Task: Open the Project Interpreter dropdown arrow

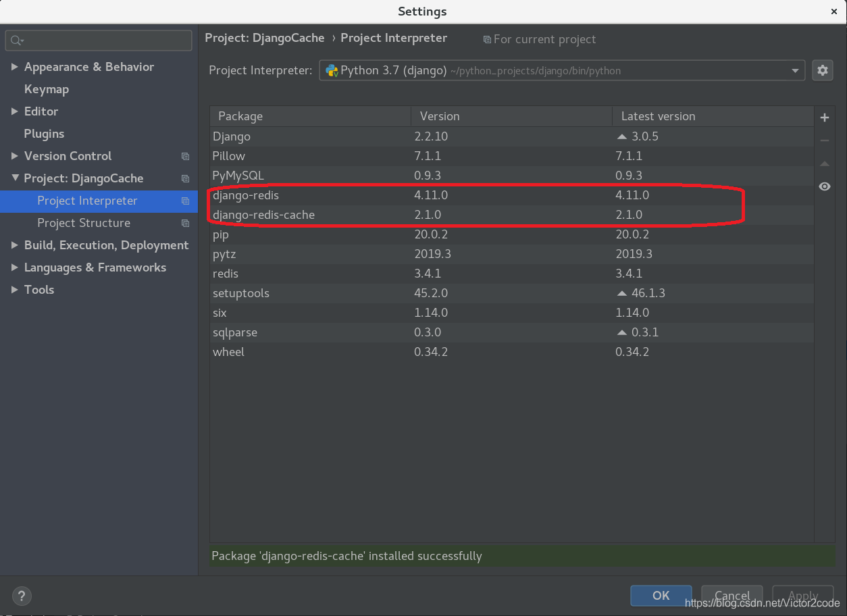Action: coord(795,71)
